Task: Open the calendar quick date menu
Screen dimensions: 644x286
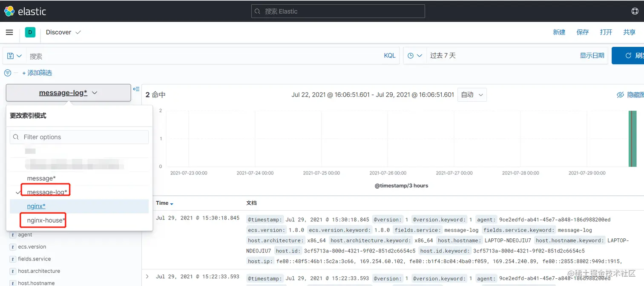Action: pyautogui.click(x=415, y=56)
